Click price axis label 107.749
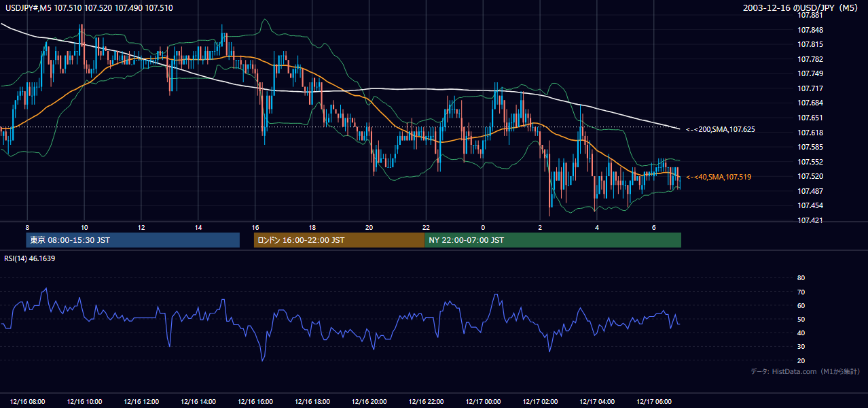 click(x=810, y=73)
